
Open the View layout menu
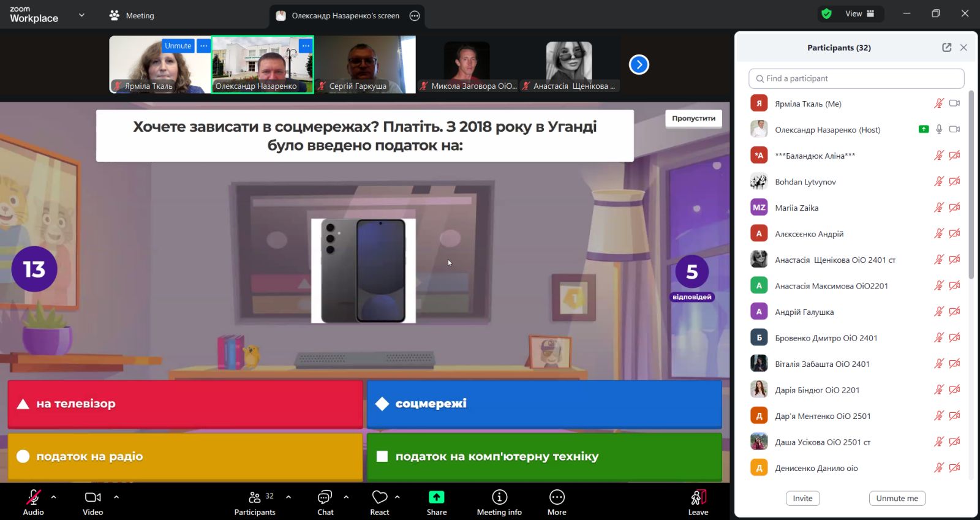coord(859,14)
